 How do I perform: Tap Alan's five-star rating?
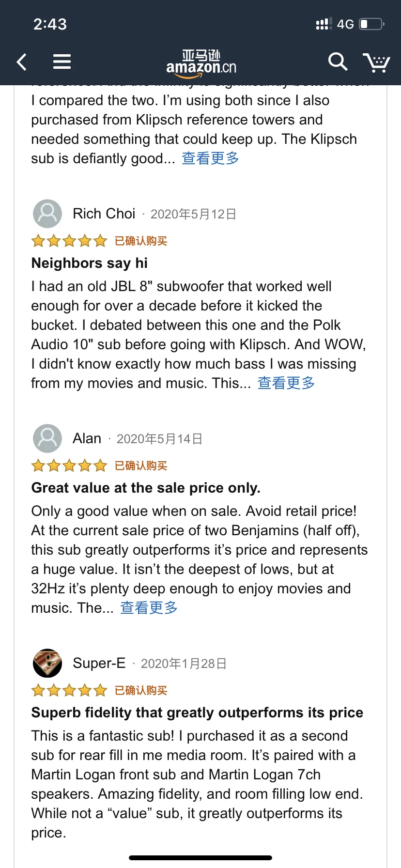click(x=69, y=465)
